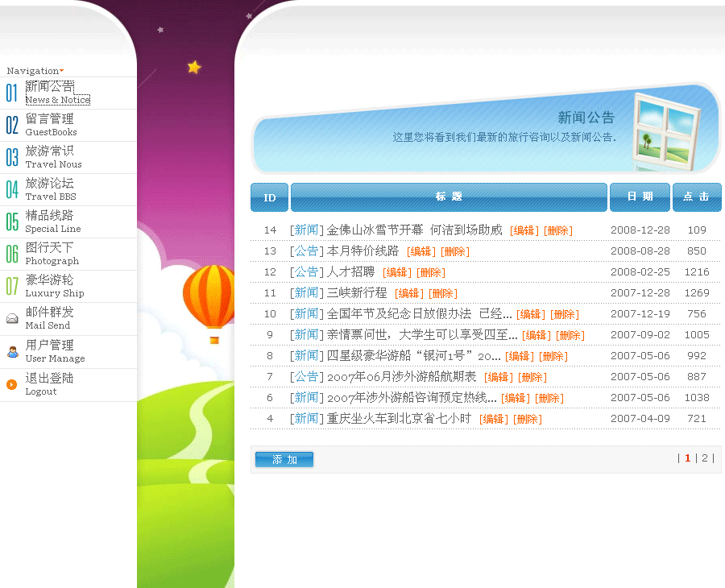This screenshot has width=725, height=588.
Task: Click the 03 number icon for Travel Nous
Action: click(x=11, y=158)
